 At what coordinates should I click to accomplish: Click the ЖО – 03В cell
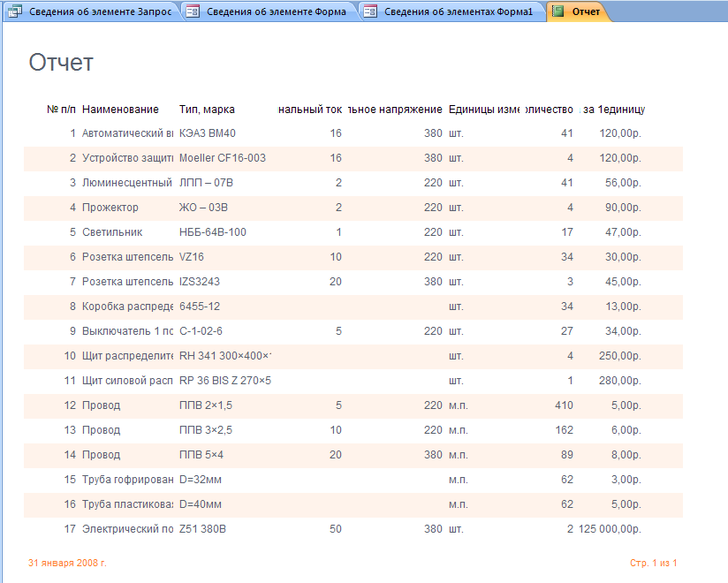203,208
